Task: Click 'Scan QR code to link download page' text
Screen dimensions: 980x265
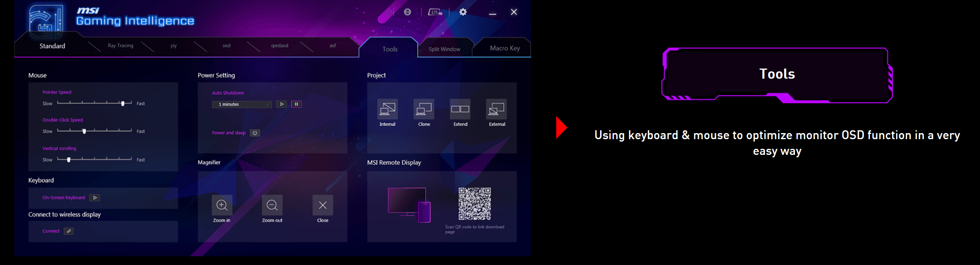Action: point(475,229)
